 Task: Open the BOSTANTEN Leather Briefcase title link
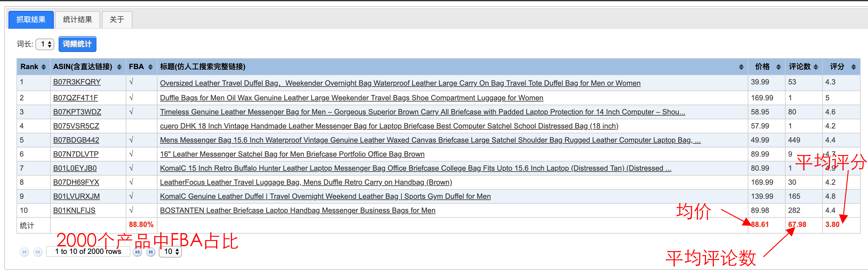coord(297,210)
